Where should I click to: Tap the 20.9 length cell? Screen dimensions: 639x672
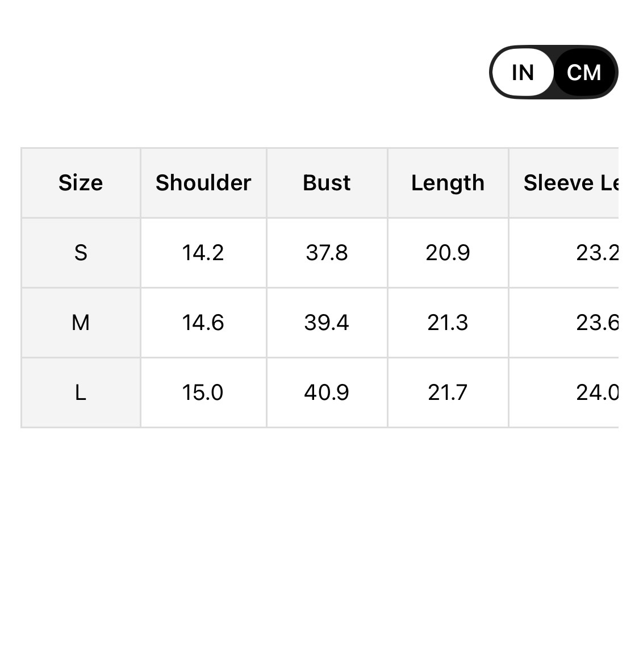point(448,253)
